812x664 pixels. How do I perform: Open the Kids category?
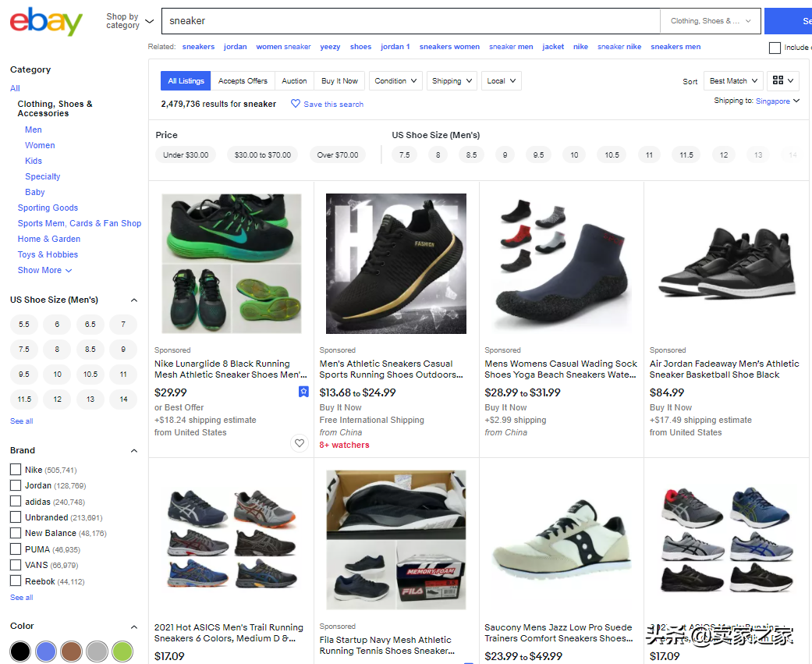tap(34, 161)
